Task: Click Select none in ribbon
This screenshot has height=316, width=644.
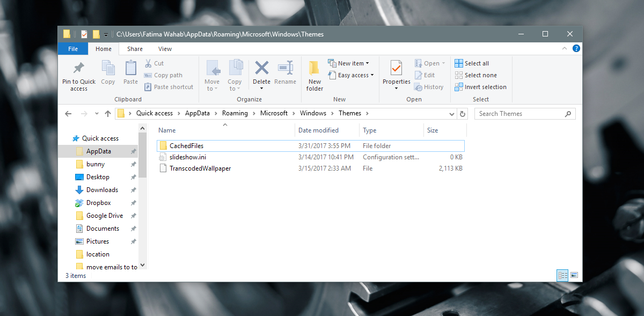Action: pos(475,75)
